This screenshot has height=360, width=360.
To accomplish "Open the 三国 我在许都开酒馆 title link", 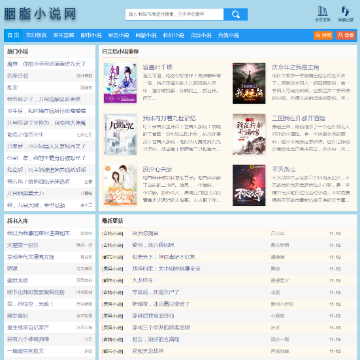I will point(298,118).
